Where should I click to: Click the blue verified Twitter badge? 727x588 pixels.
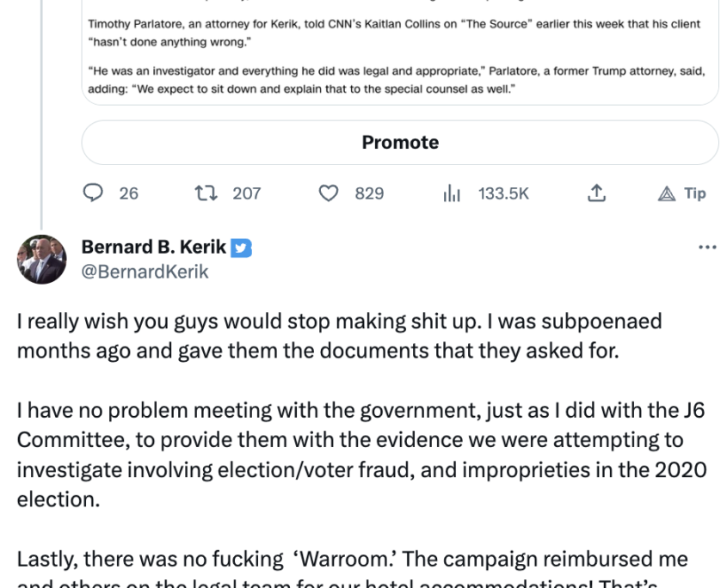[241, 248]
